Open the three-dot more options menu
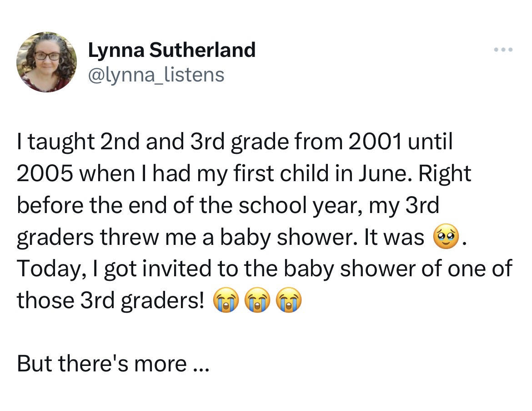 click(503, 50)
